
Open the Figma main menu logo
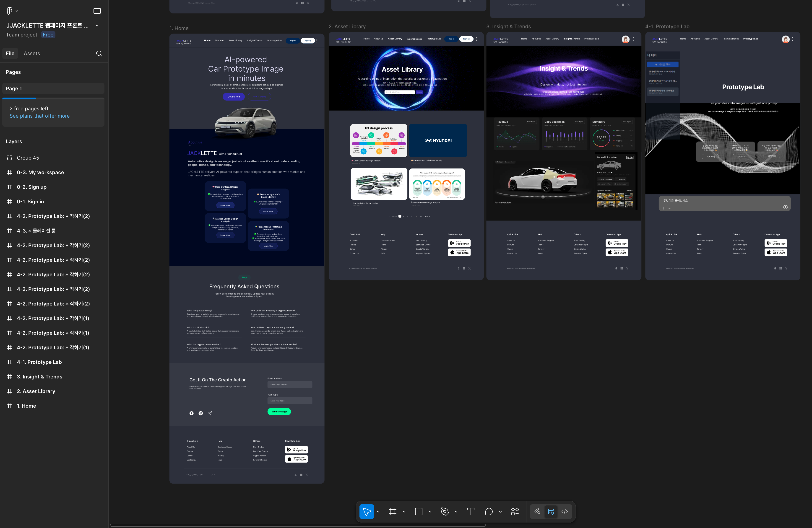click(10, 11)
